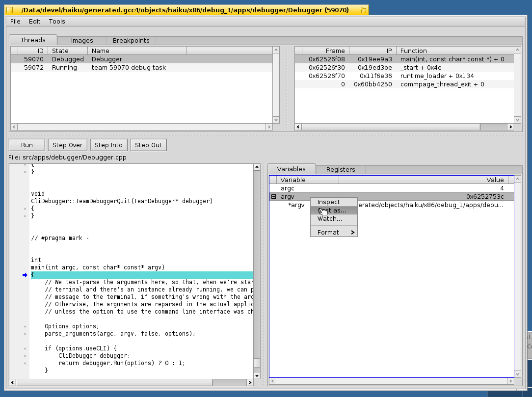This screenshot has height=397, width=532.
Task: Select thread 'team 59070 debug task'
Action: [x=141, y=68]
